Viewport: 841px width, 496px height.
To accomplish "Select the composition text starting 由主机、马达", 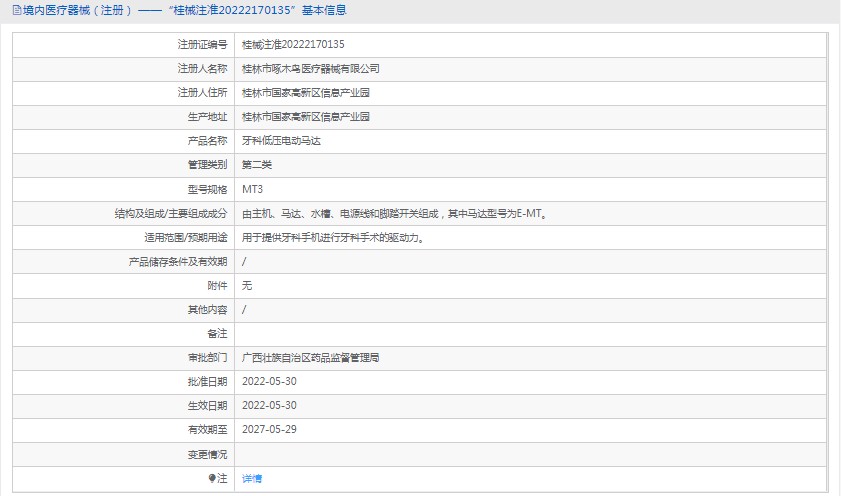I will (395, 213).
